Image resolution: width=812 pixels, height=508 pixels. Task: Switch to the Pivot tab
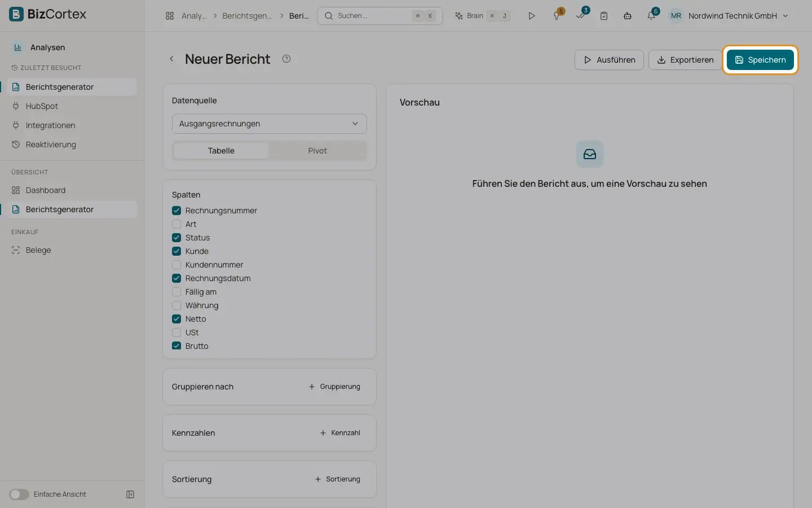[317, 151]
